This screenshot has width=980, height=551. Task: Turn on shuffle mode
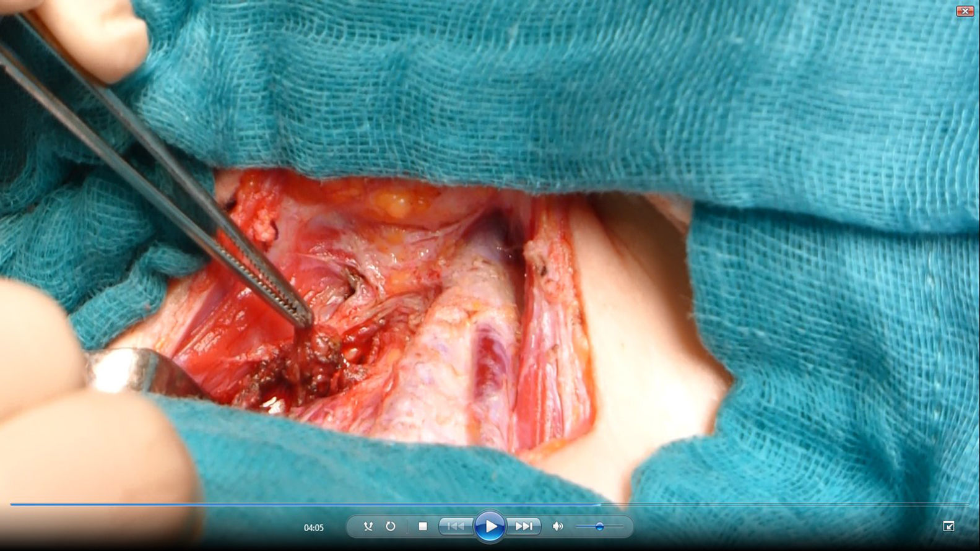pyautogui.click(x=368, y=526)
